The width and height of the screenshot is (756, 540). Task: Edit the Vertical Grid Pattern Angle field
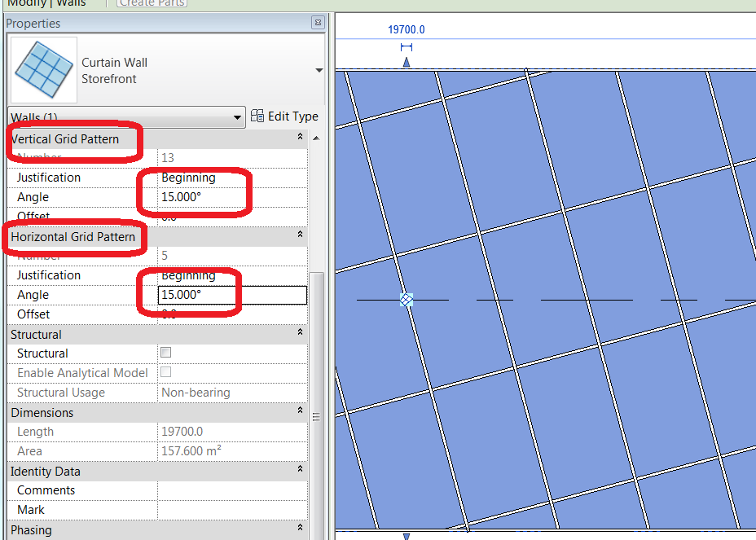tap(232, 197)
